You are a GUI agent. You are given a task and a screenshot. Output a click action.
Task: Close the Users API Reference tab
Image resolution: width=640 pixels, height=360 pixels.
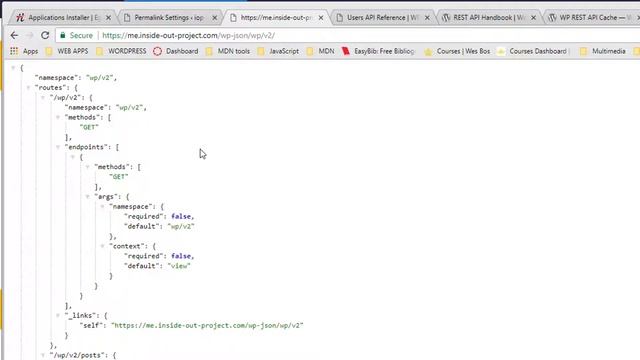[x=427, y=18]
